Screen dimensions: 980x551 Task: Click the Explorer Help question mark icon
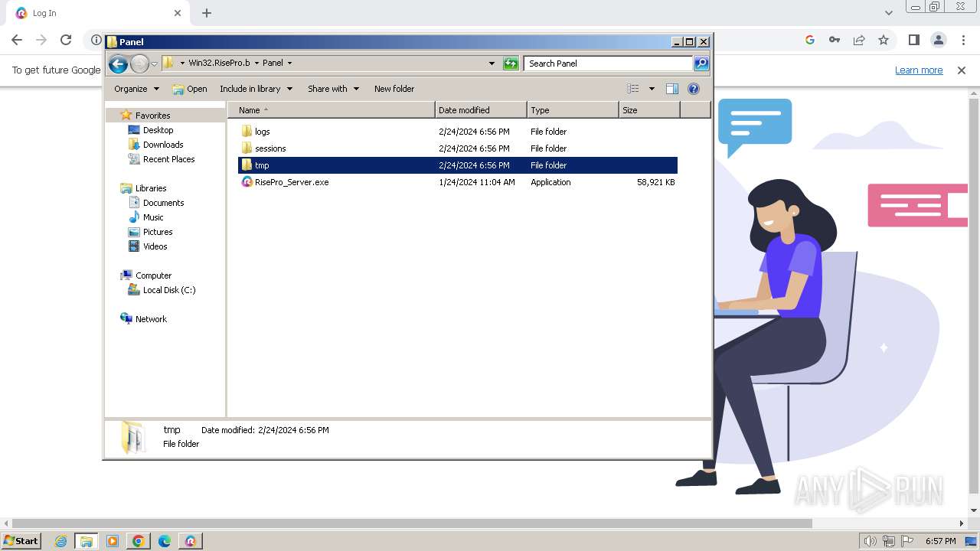tap(694, 89)
